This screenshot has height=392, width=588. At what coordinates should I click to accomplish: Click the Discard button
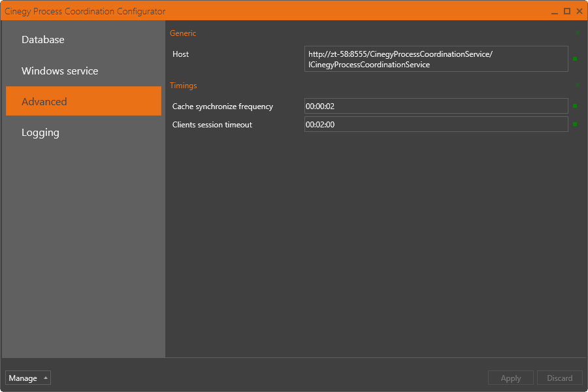(559, 378)
